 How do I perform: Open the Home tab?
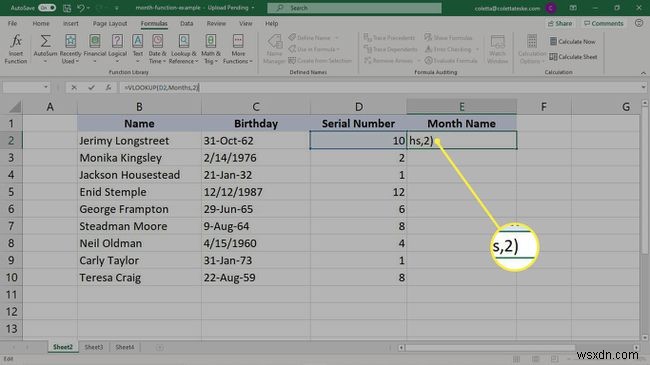(x=41, y=24)
